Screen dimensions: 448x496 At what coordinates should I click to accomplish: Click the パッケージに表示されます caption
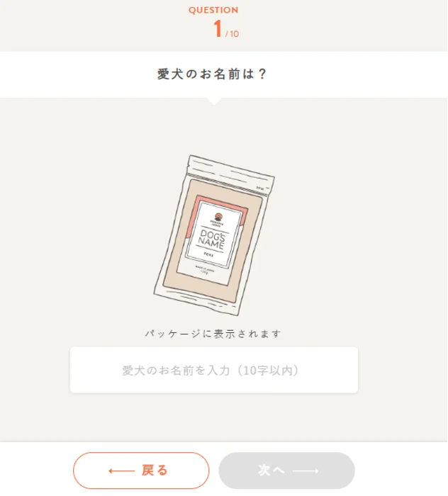(213, 334)
